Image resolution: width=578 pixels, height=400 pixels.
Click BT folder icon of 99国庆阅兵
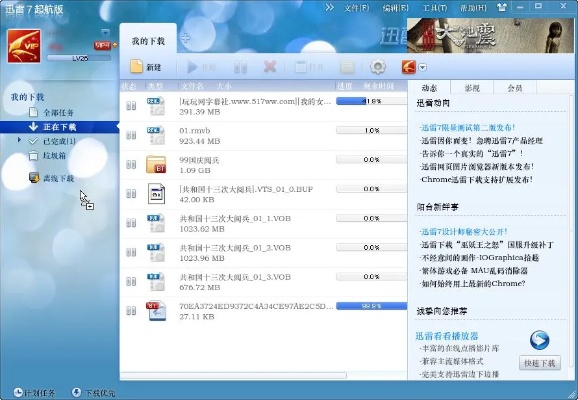click(x=156, y=164)
